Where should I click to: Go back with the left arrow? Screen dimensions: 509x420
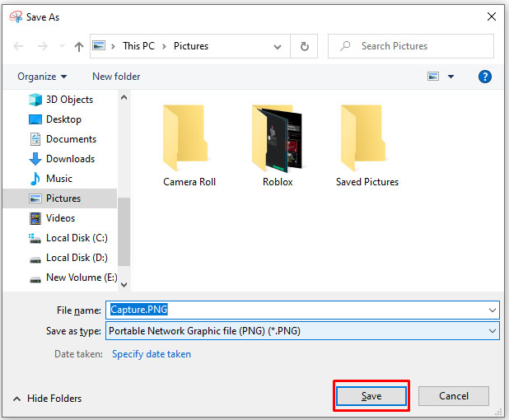18,46
